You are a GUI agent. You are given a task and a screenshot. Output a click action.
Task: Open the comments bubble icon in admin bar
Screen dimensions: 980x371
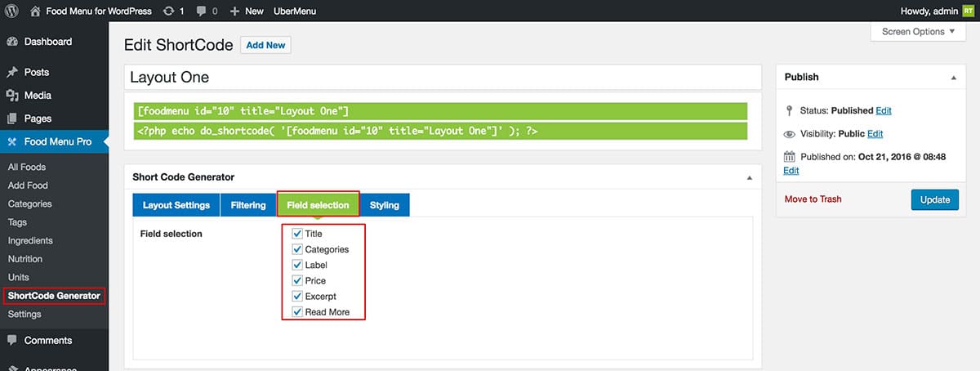tap(201, 11)
